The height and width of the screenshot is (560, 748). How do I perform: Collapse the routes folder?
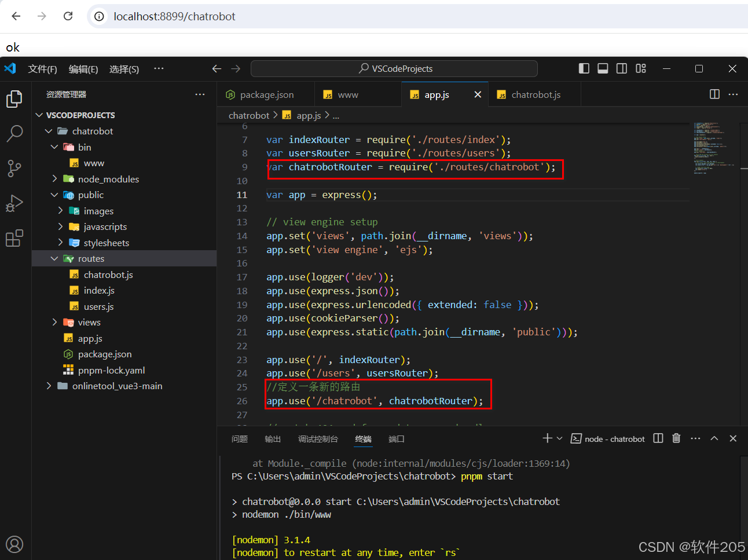coord(54,258)
